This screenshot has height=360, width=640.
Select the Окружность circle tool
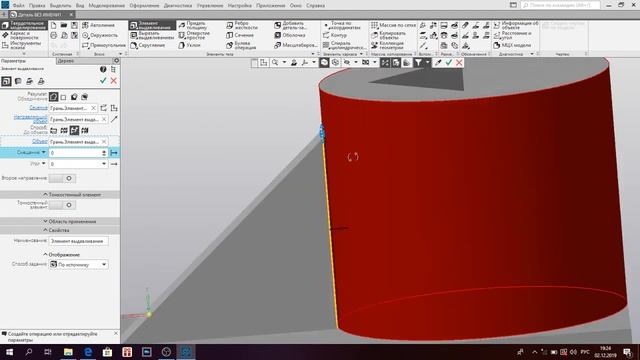[100, 36]
